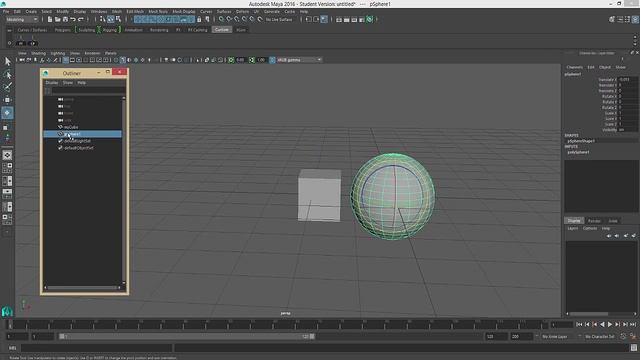This screenshot has height=360, width=640.
Task: Activate the highlighted Rotate tool
Action: point(7,113)
